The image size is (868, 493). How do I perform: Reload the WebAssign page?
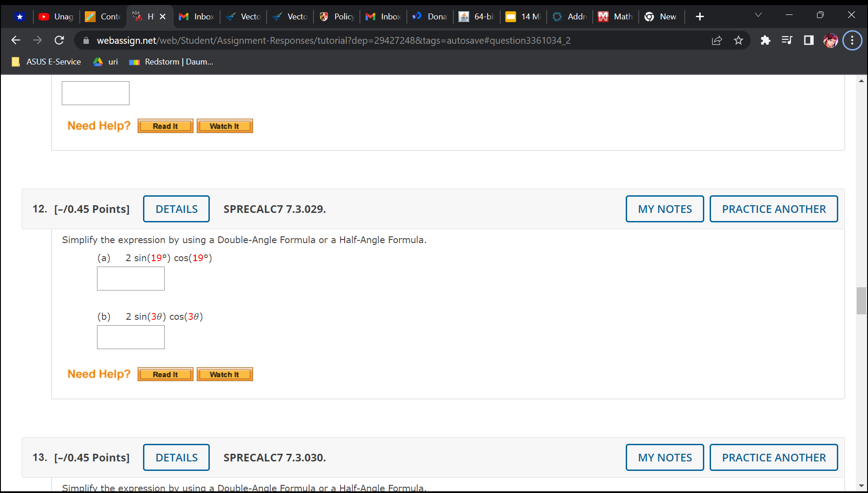(59, 41)
